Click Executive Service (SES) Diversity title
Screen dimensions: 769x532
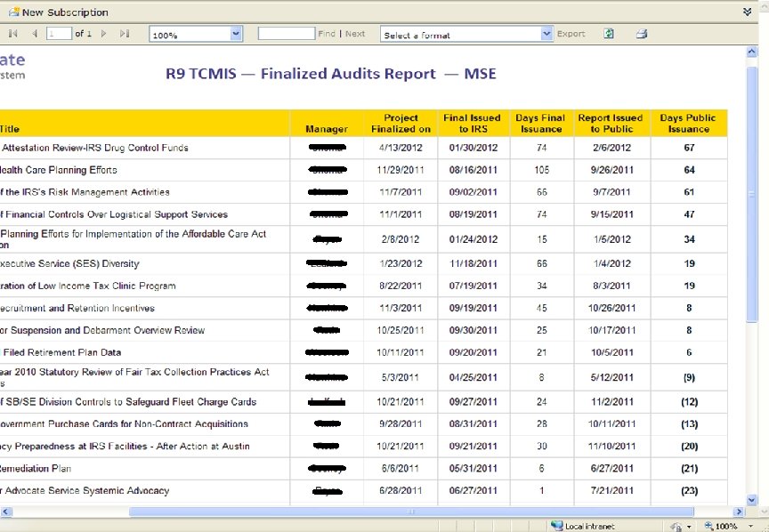tap(69, 264)
